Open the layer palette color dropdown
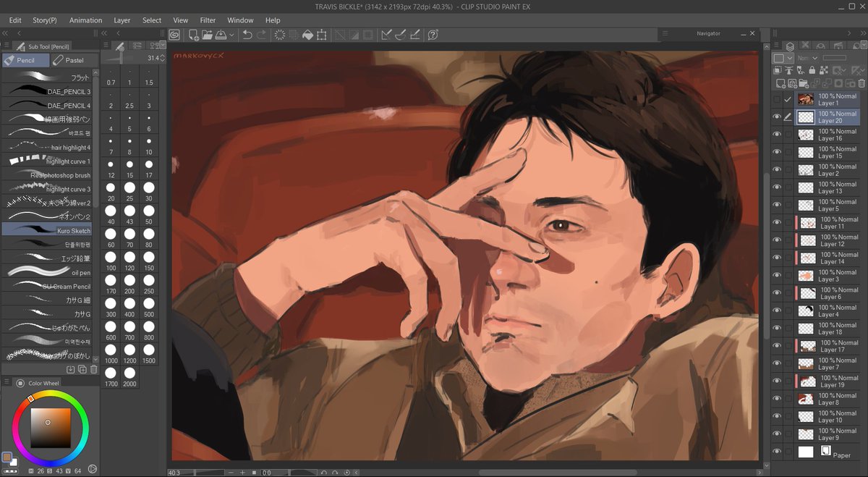 (x=783, y=58)
